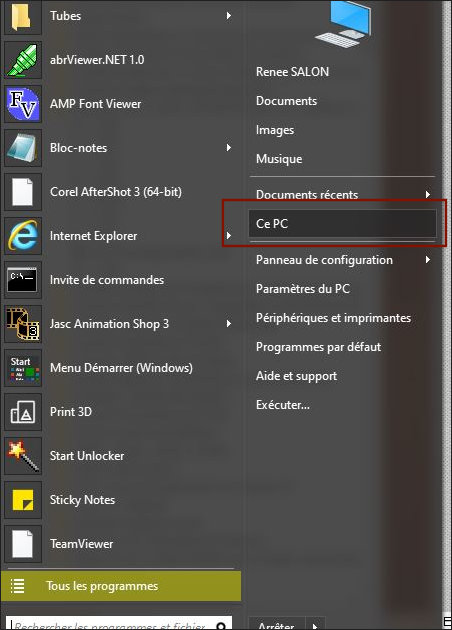Click Tous les programmes button
Image resolution: width=452 pixels, height=630 pixels.
pos(121,586)
